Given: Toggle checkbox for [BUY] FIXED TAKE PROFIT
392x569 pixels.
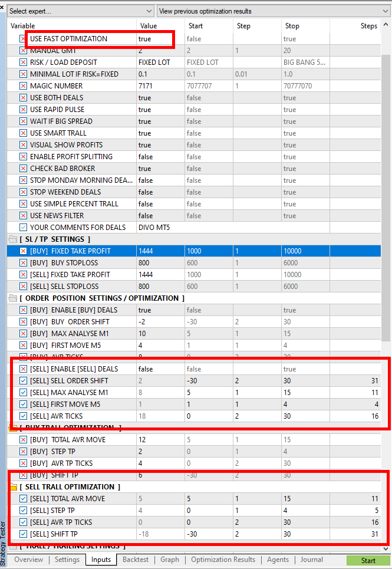Looking at the screenshot, I should [x=23, y=251].
